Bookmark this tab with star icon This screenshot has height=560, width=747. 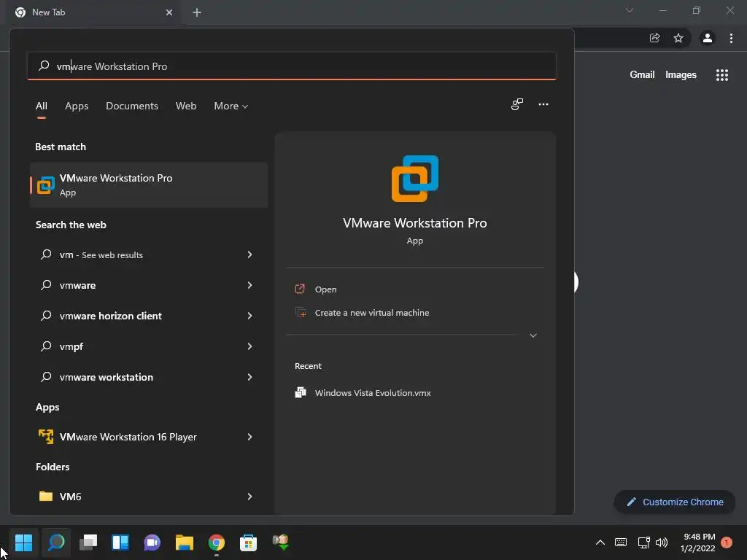678,38
